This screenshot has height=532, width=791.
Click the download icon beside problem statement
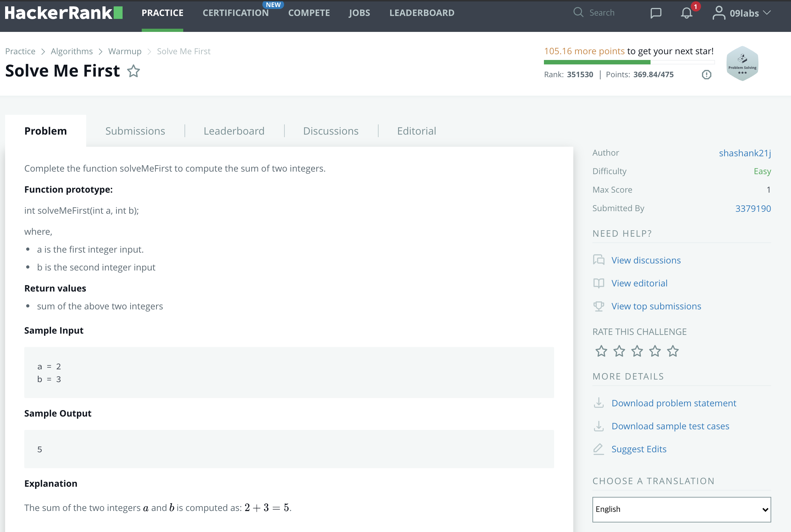599,403
